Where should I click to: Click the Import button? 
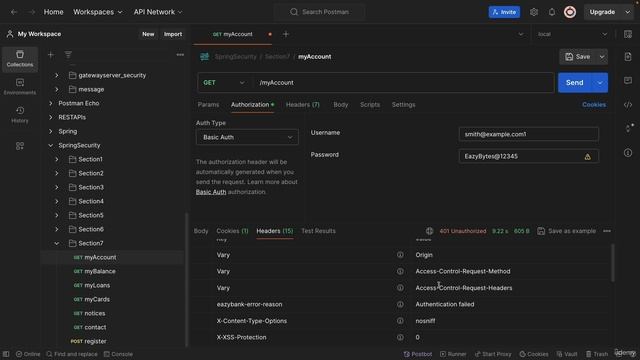[x=173, y=34]
